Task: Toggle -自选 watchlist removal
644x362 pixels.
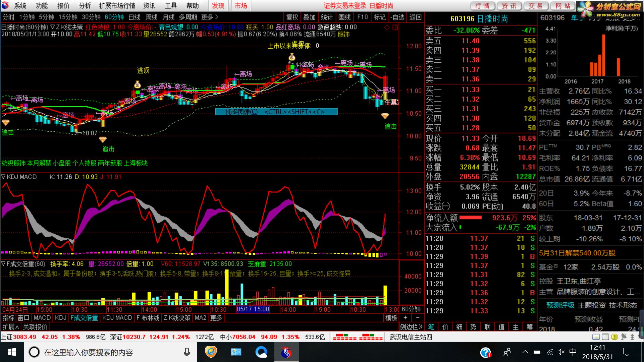Action: click(x=397, y=17)
